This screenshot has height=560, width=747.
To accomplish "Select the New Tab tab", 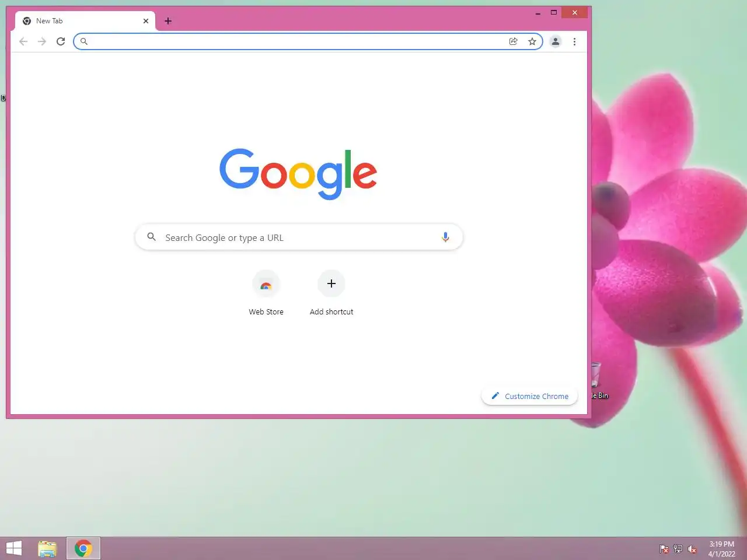I will coord(85,21).
